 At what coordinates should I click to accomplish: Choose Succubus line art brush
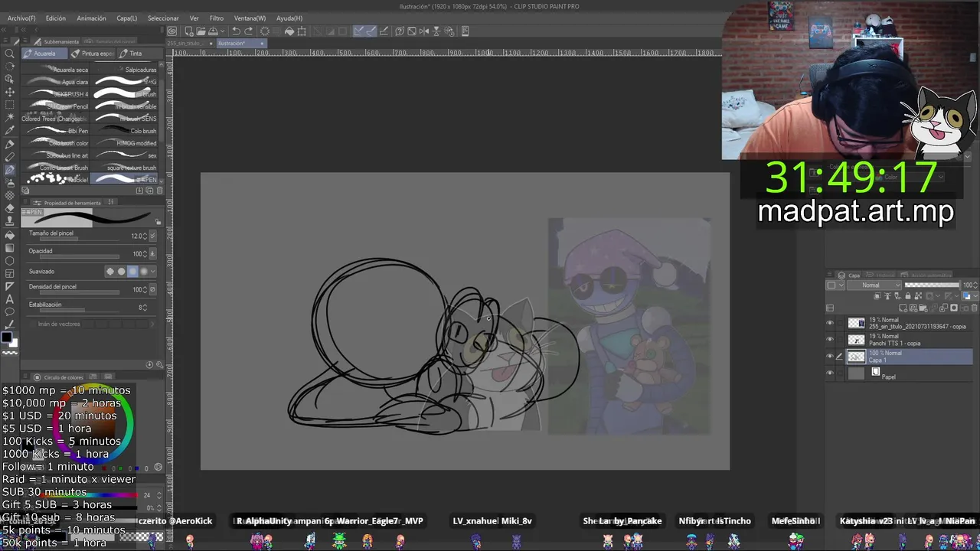click(x=56, y=155)
